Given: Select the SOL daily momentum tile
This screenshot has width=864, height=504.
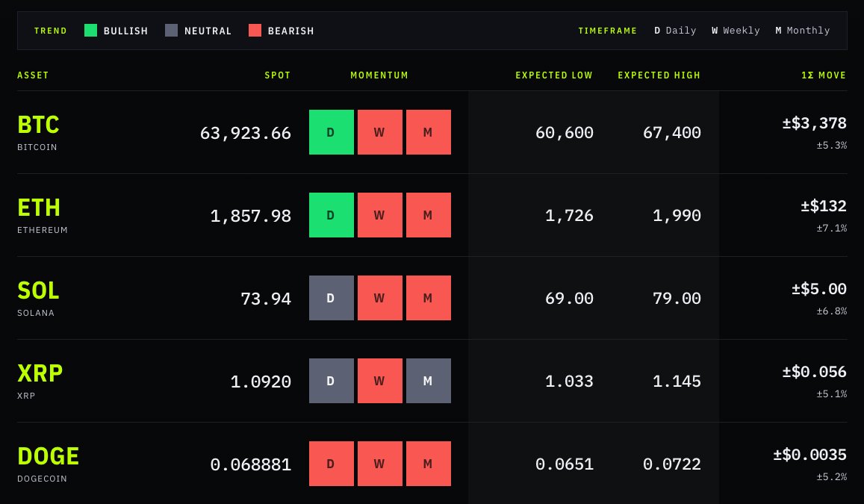Looking at the screenshot, I should pos(331,298).
